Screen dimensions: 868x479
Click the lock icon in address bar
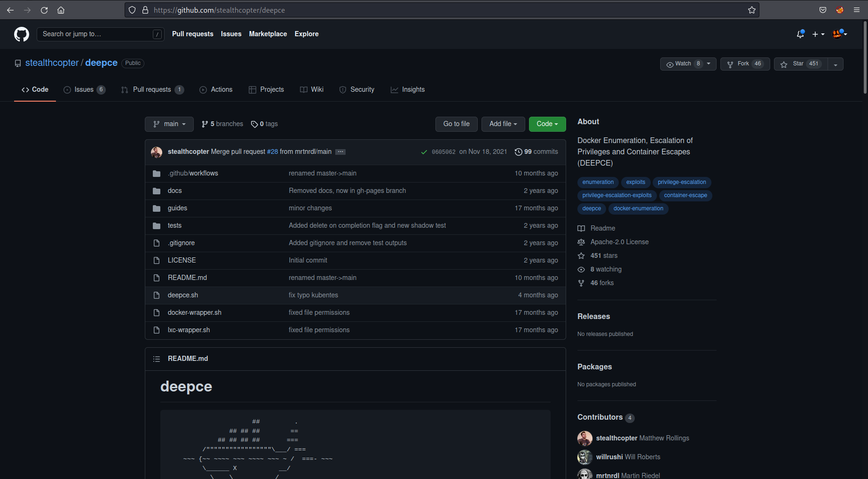(x=145, y=10)
